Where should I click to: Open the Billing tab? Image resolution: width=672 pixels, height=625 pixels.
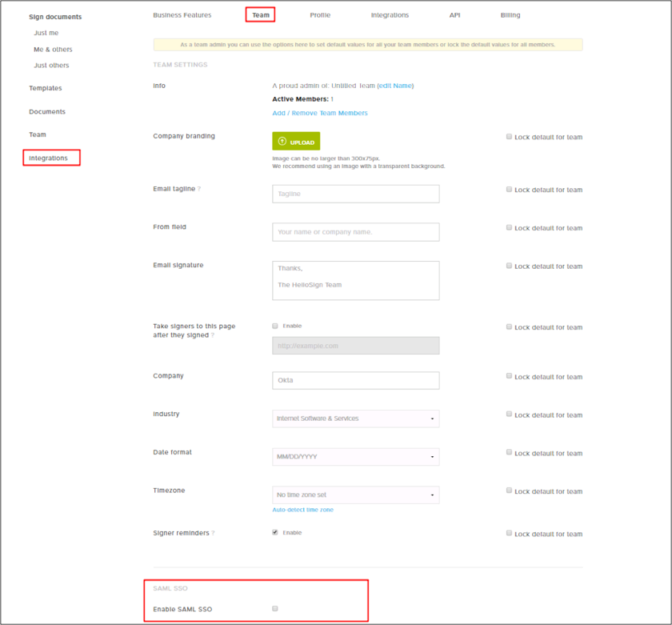pyautogui.click(x=510, y=15)
